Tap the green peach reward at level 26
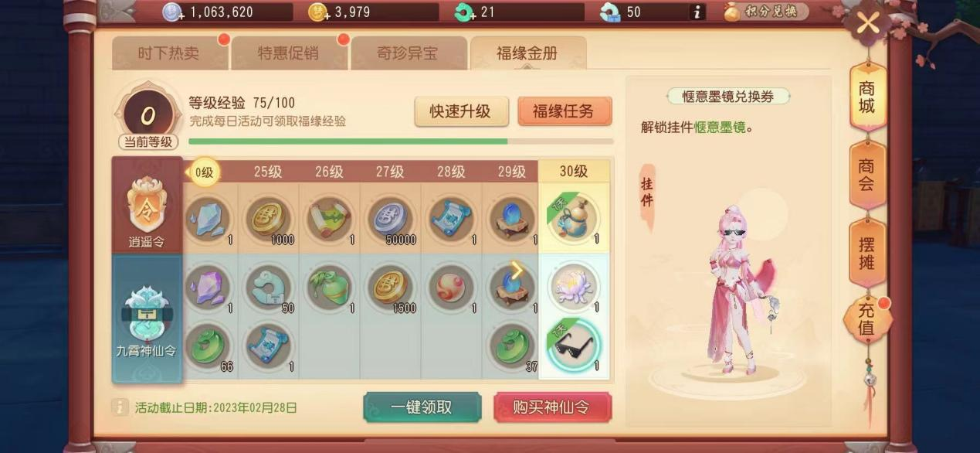 (x=330, y=286)
